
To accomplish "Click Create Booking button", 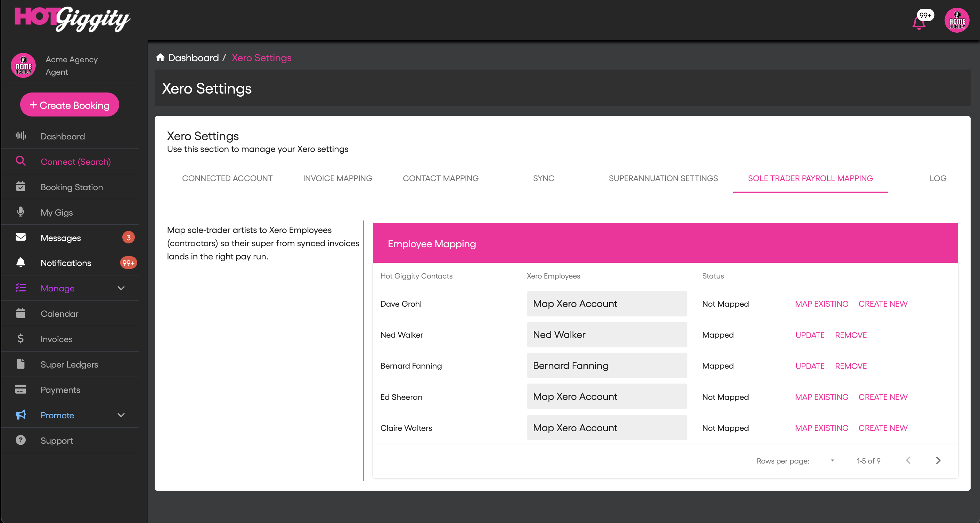I will coord(70,105).
